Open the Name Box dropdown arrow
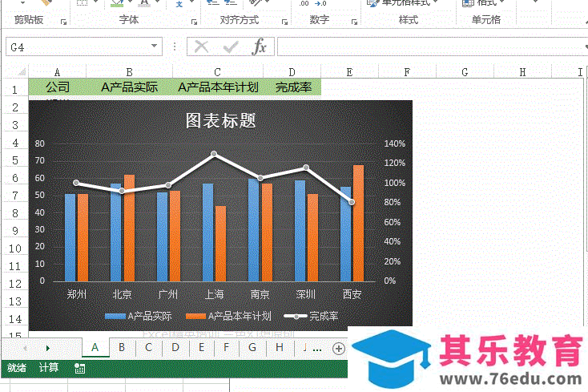 tap(154, 46)
